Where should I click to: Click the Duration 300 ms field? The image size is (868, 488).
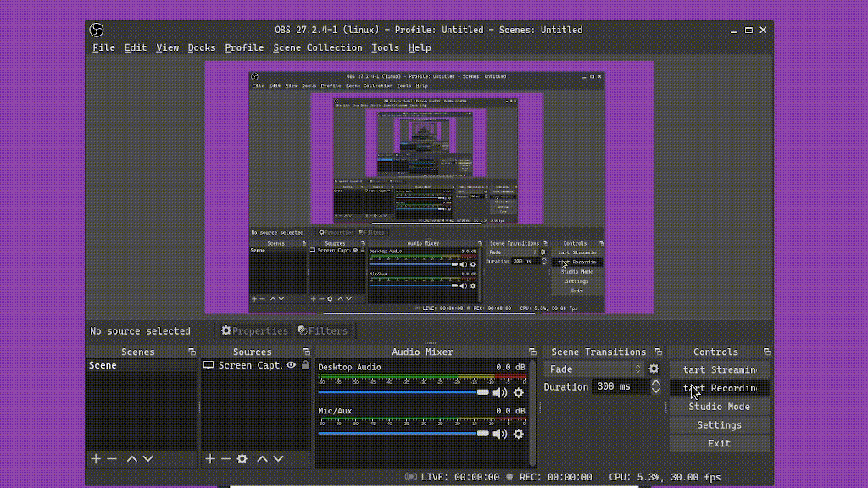click(x=620, y=386)
